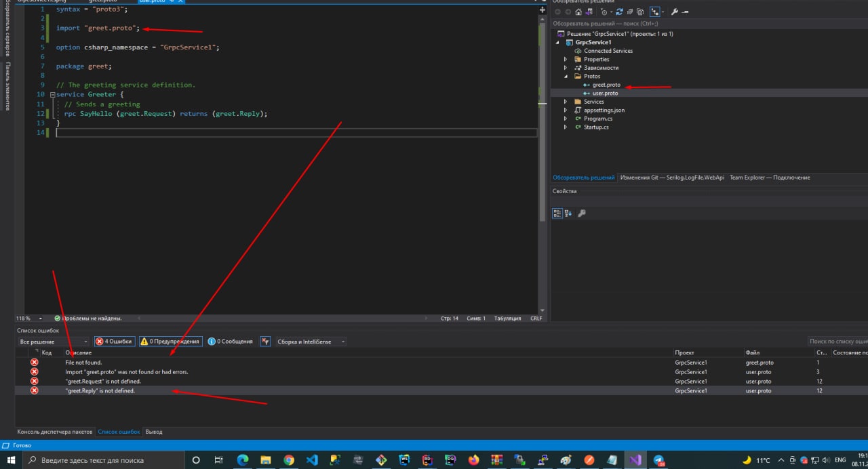Switch to 'Team Explorer — Подключение' tab
This screenshot has height=469, width=868.
[x=770, y=178]
